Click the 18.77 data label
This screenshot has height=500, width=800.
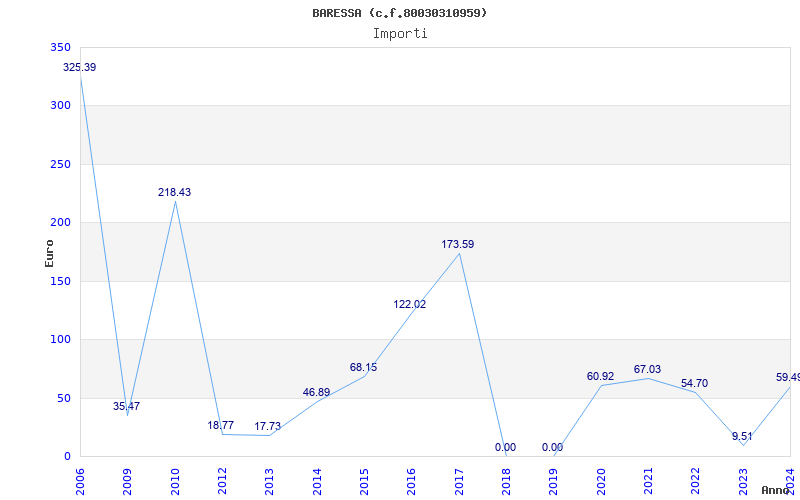click(x=220, y=426)
